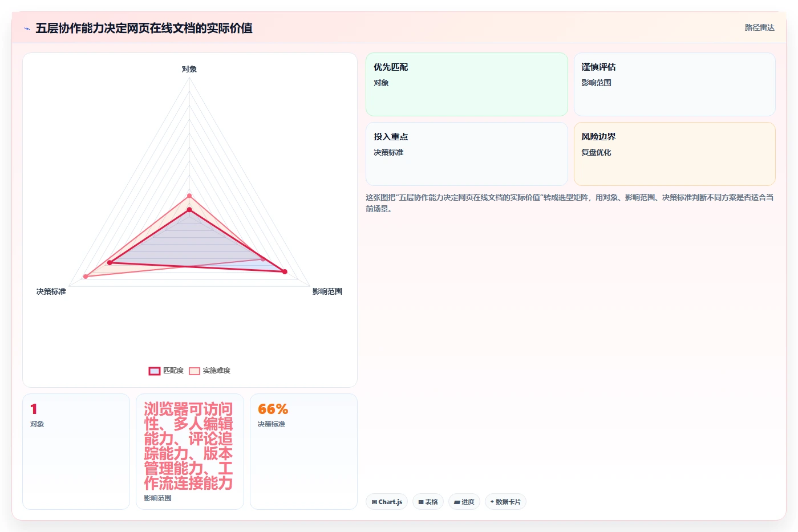Click the light pink point on the 影响范围 axis
Image resolution: width=798 pixels, height=532 pixels.
point(263,259)
